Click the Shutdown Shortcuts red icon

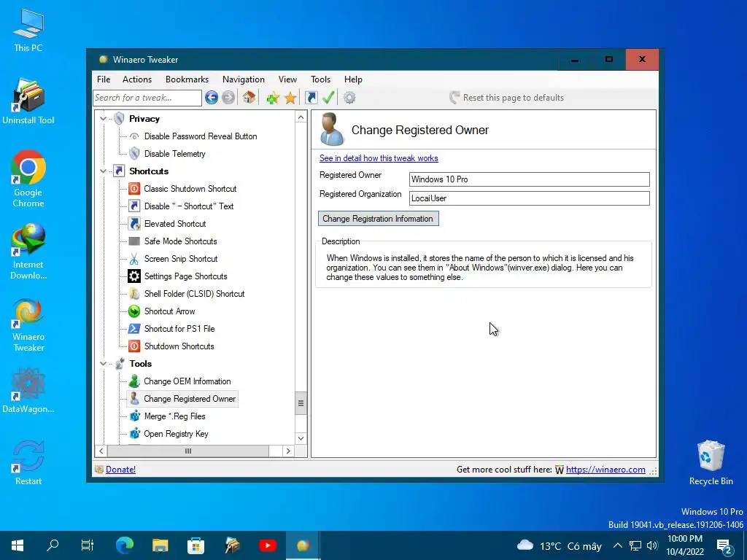[134, 346]
